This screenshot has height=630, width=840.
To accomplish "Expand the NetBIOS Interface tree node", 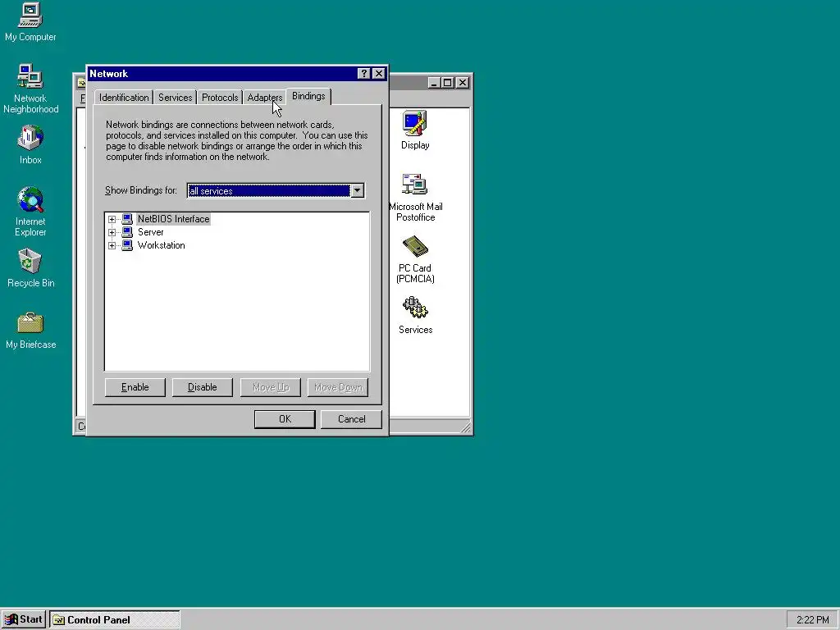I will click(112, 219).
